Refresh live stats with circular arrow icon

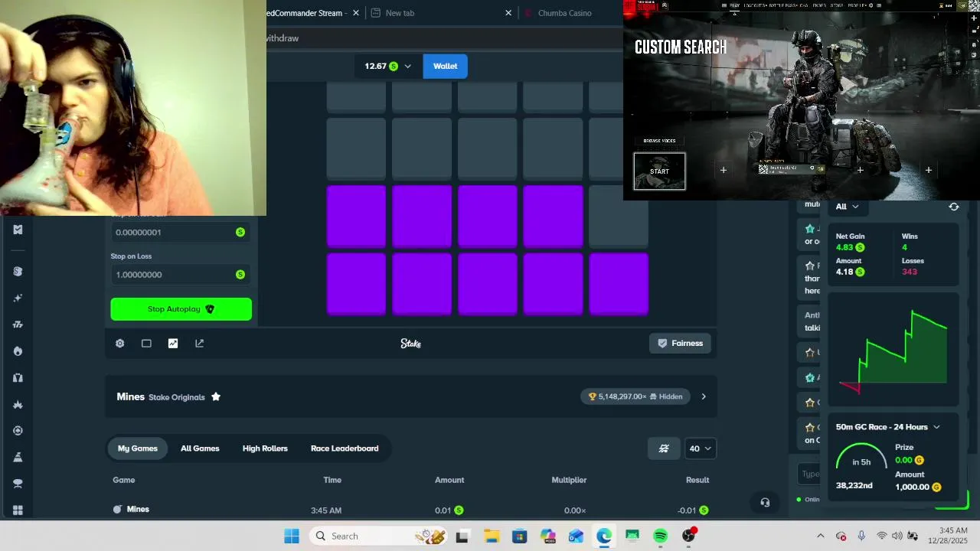(954, 207)
